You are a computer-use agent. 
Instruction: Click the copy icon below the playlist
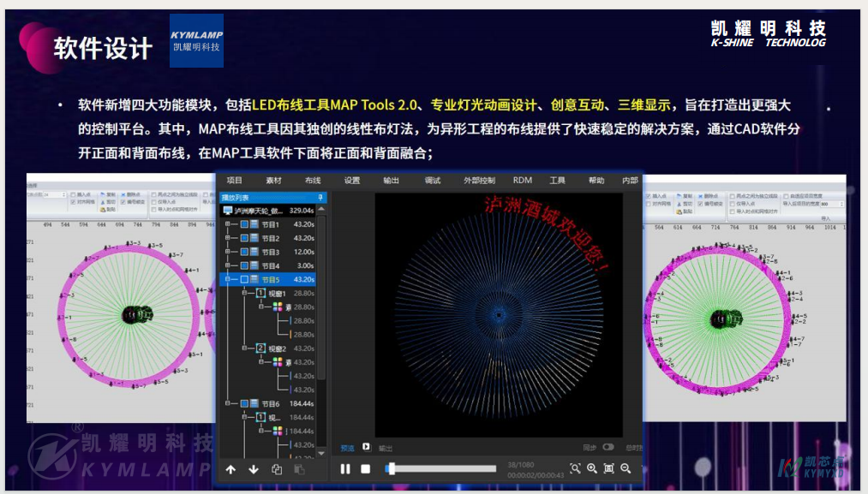click(277, 470)
